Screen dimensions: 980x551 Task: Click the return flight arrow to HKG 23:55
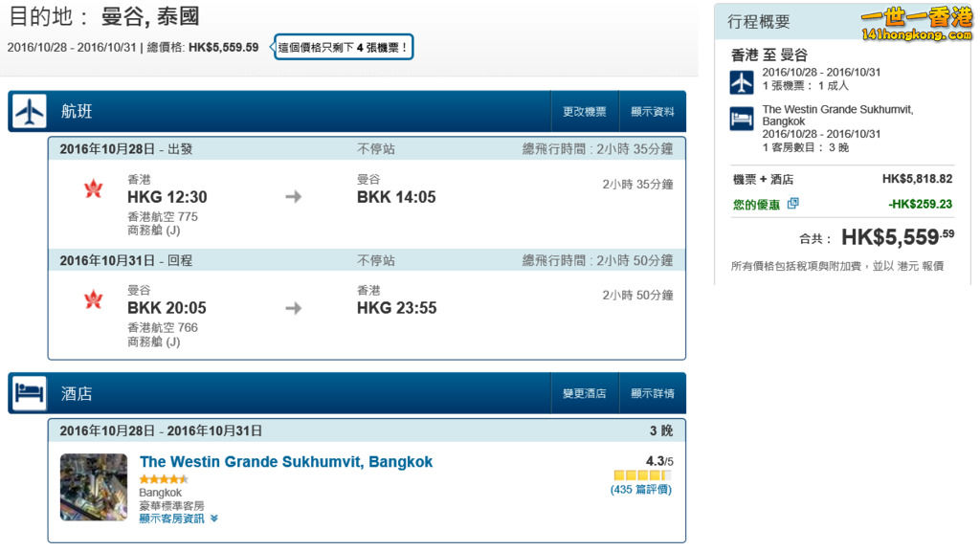[294, 308]
